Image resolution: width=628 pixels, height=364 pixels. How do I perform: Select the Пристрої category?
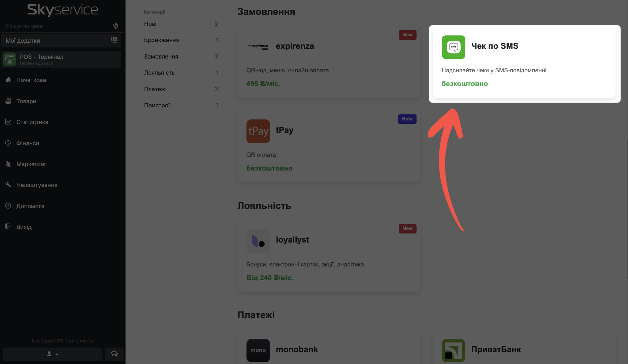[157, 105]
